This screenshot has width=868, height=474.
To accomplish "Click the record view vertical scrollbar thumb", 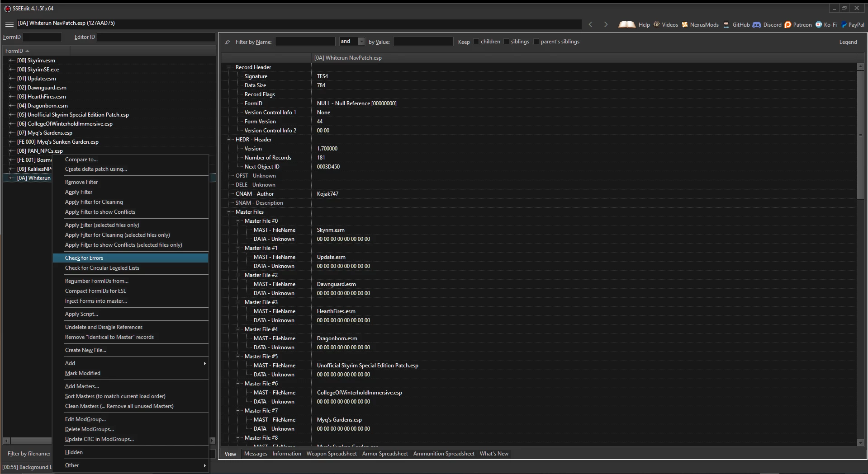I will coord(860,134).
